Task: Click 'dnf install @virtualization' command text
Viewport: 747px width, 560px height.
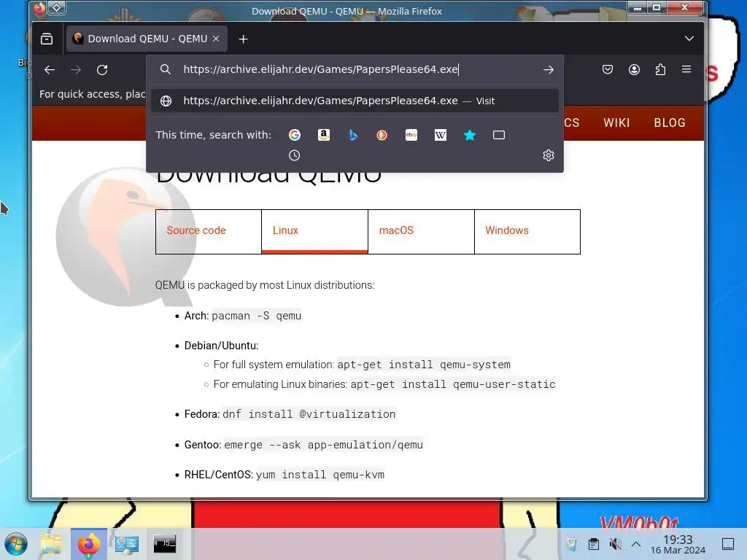Action: click(309, 414)
